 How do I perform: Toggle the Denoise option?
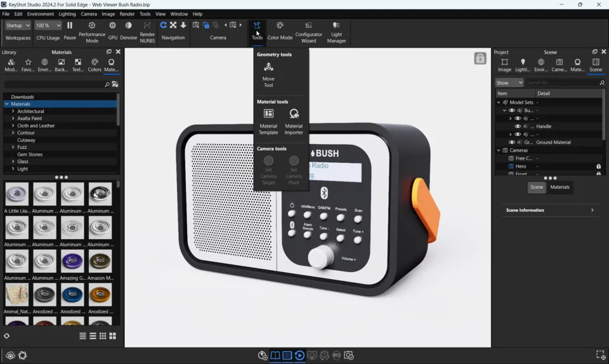tap(128, 31)
